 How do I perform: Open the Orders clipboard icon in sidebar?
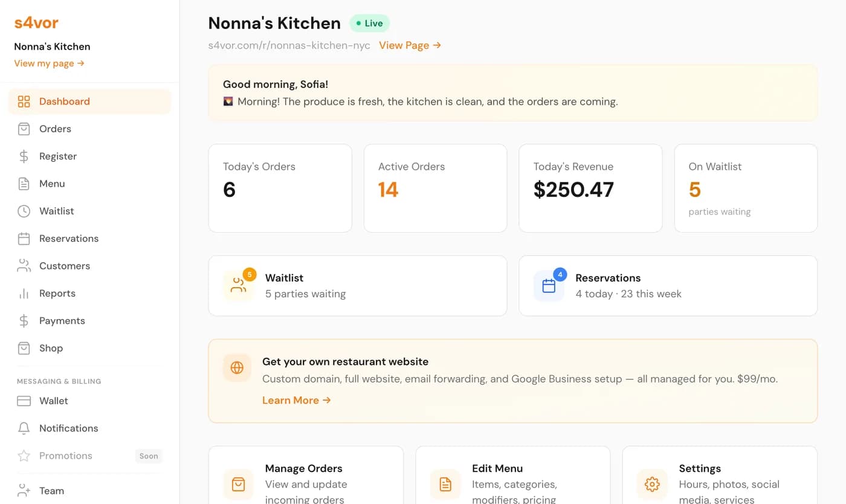[x=24, y=129]
